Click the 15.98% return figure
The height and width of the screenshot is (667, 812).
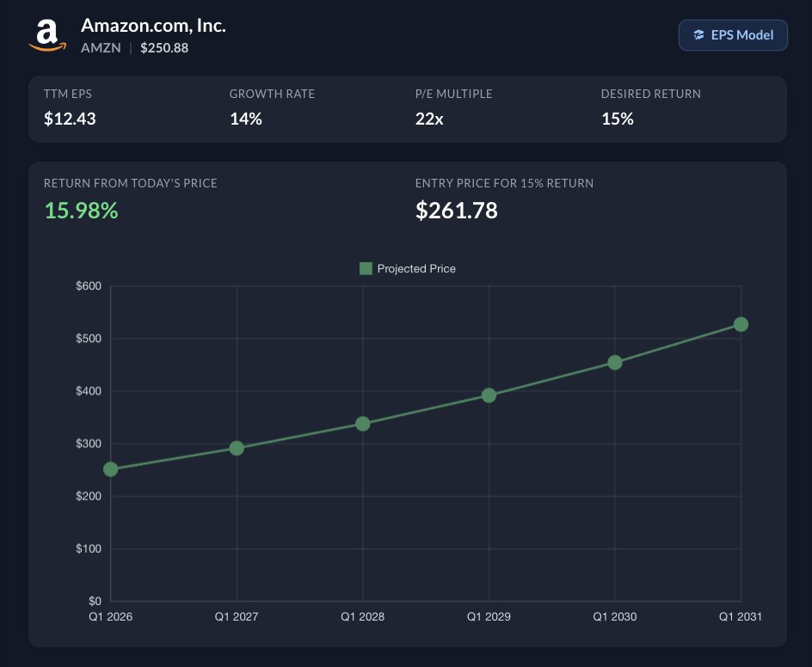coord(82,210)
